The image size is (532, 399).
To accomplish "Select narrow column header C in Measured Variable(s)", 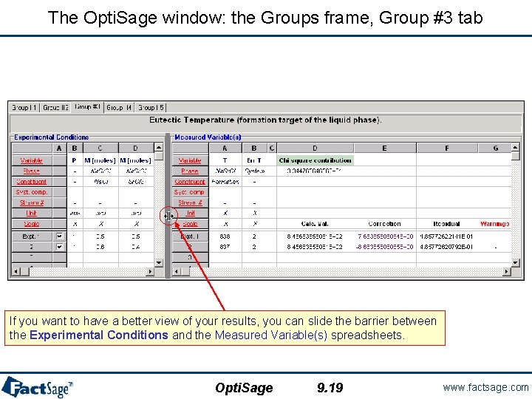I will tap(272, 149).
